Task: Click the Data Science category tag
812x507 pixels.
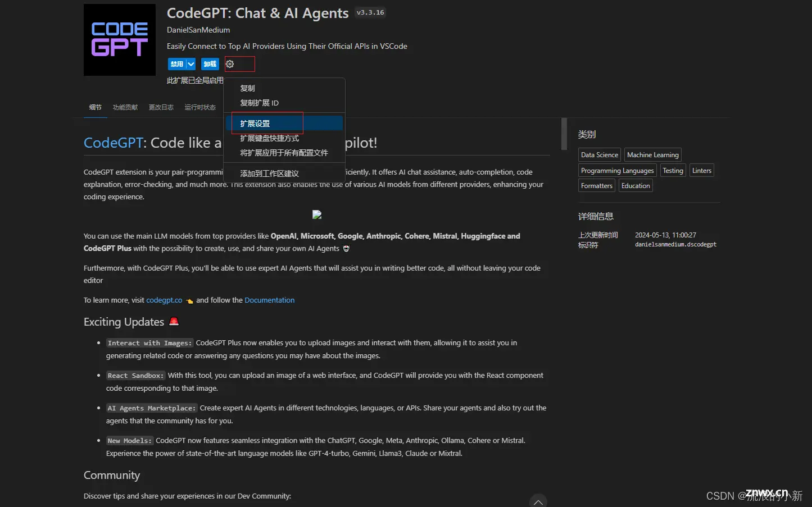Action: pos(600,155)
